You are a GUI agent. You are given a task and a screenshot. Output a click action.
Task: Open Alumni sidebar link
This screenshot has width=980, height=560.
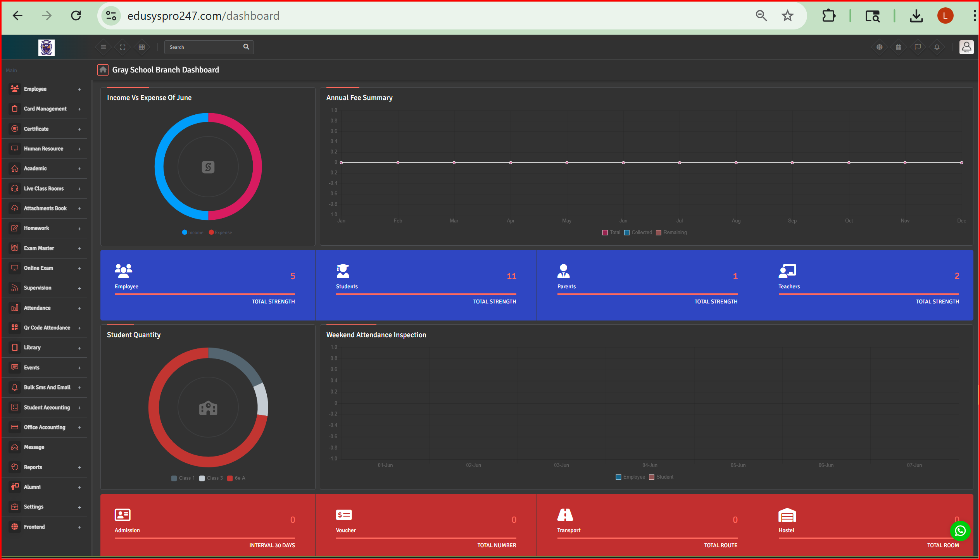click(x=44, y=487)
